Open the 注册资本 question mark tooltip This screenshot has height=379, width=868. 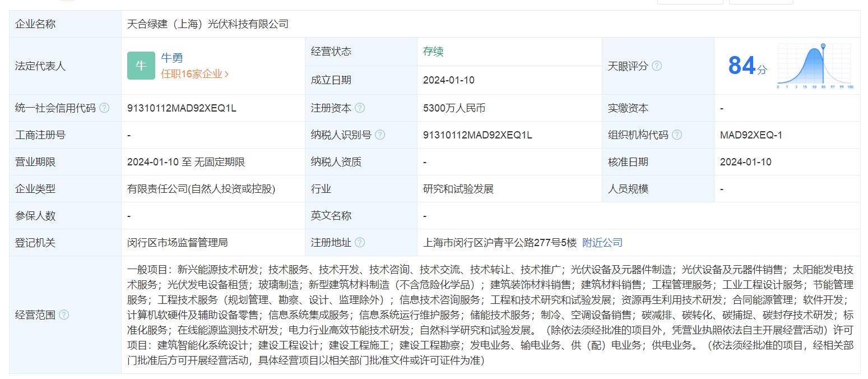360,108
